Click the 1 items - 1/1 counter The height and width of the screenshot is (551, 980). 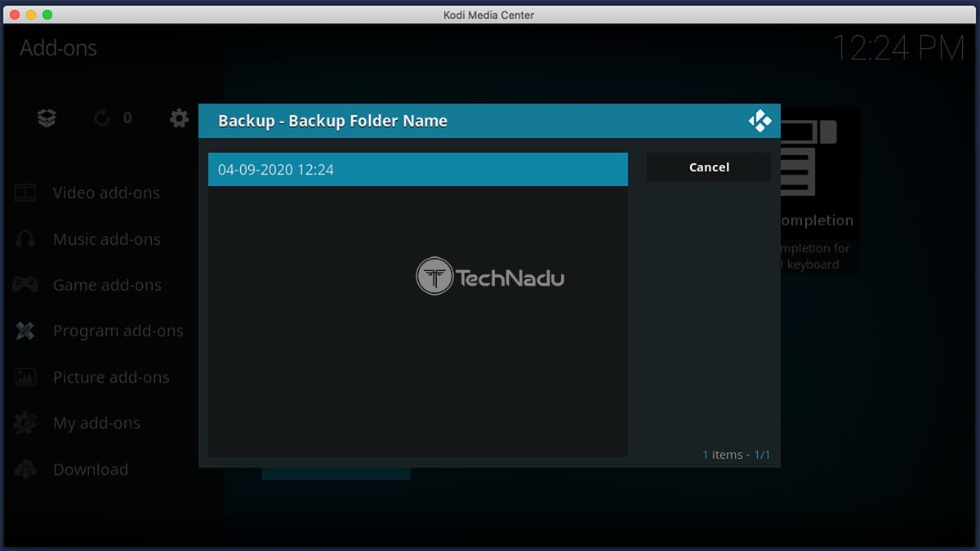[x=737, y=455]
